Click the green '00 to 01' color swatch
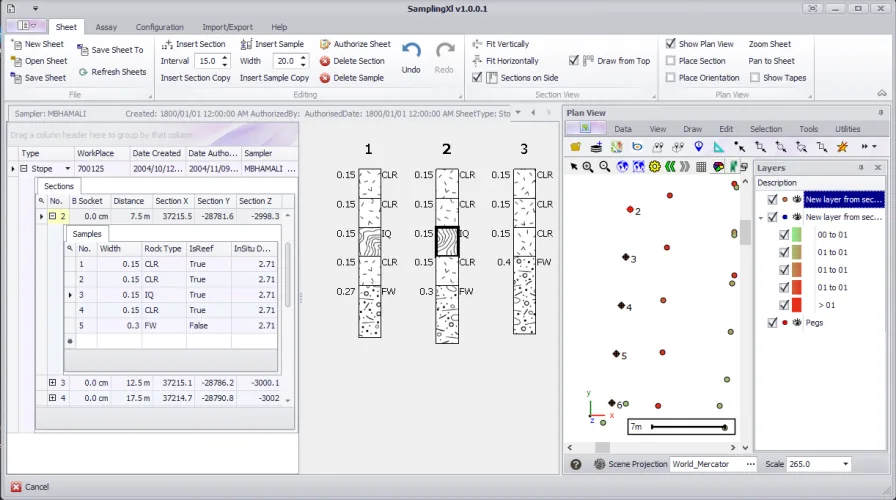 click(797, 235)
